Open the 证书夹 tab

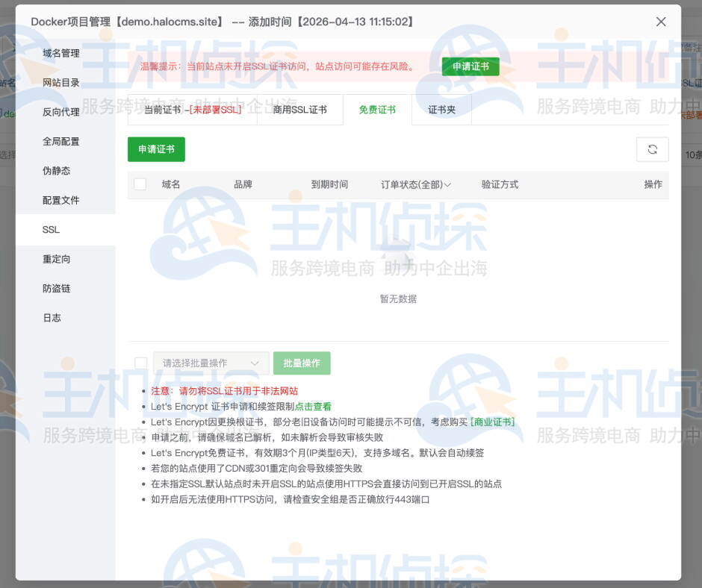point(441,110)
